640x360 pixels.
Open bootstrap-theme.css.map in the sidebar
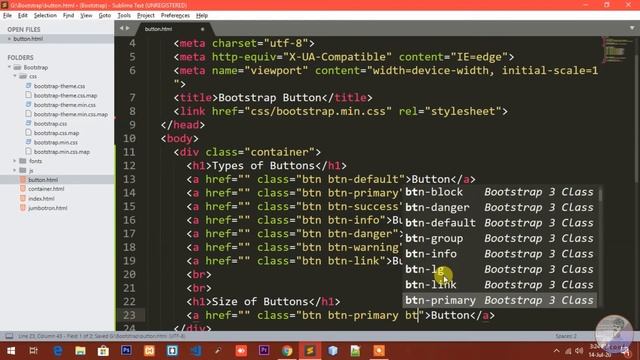tap(65, 96)
